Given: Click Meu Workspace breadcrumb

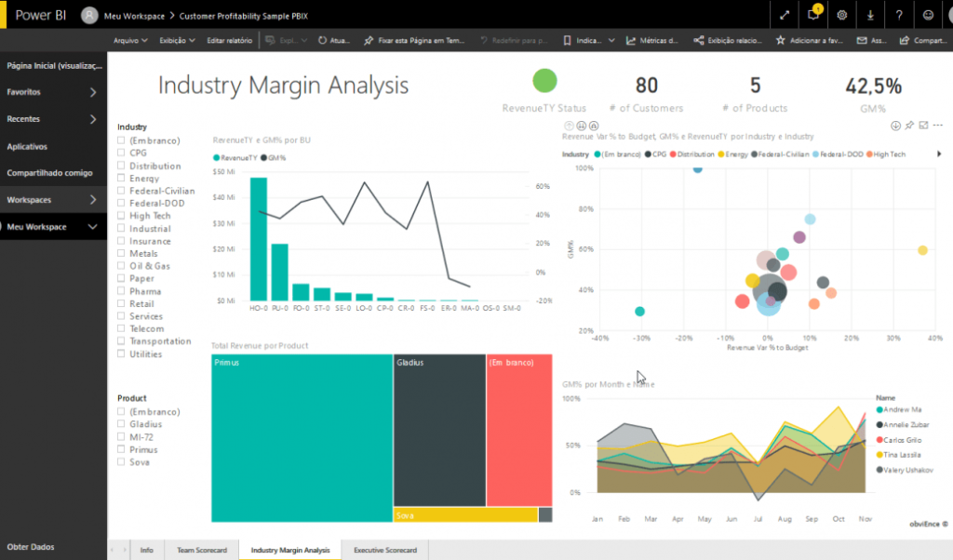Looking at the screenshot, I should [x=134, y=16].
